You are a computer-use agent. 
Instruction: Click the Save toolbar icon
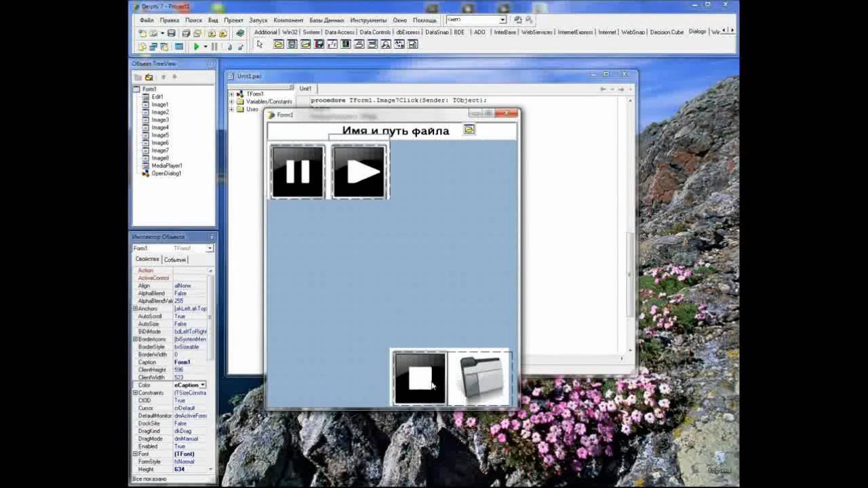172,33
